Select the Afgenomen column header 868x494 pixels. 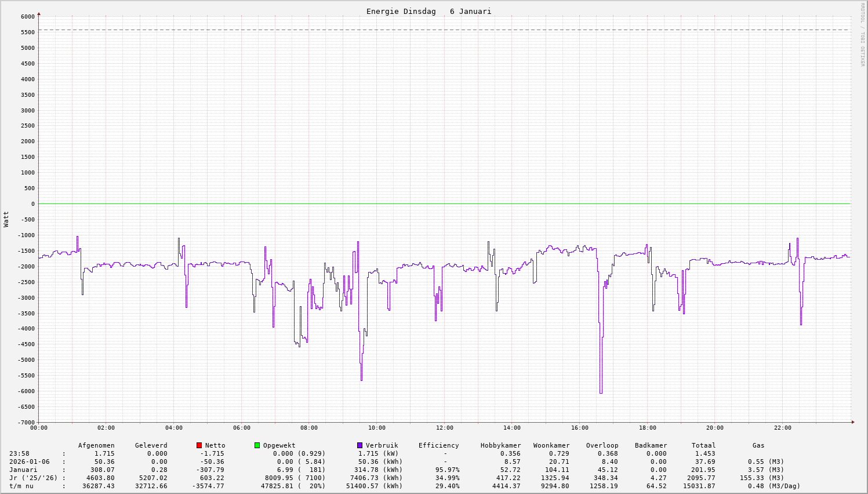[96, 445]
